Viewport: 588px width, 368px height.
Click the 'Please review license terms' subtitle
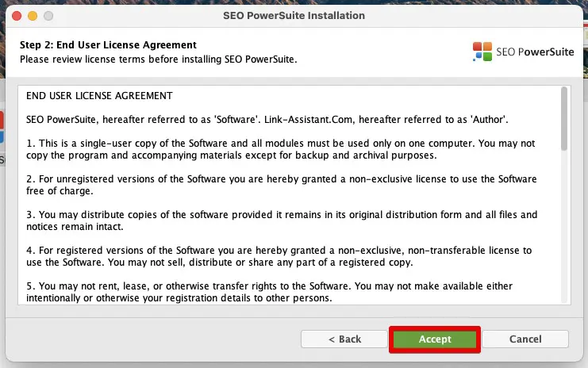point(158,59)
